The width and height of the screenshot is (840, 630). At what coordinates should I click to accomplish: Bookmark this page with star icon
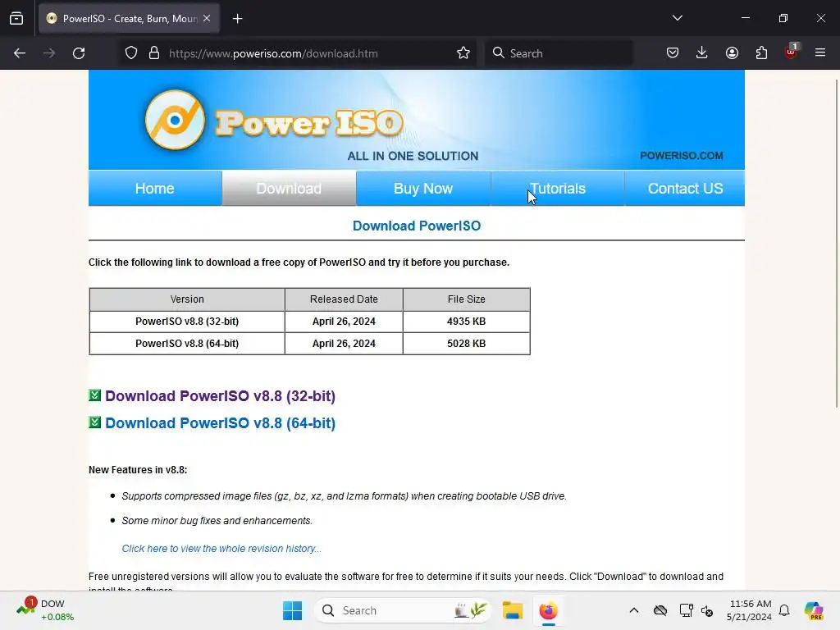point(463,53)
